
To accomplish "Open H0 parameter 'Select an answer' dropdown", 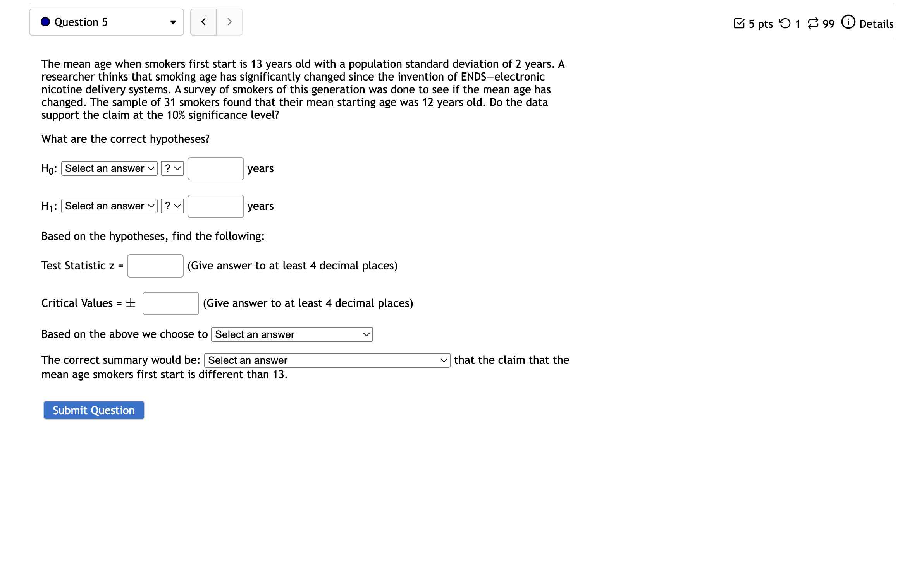I will tap(109, 168).
